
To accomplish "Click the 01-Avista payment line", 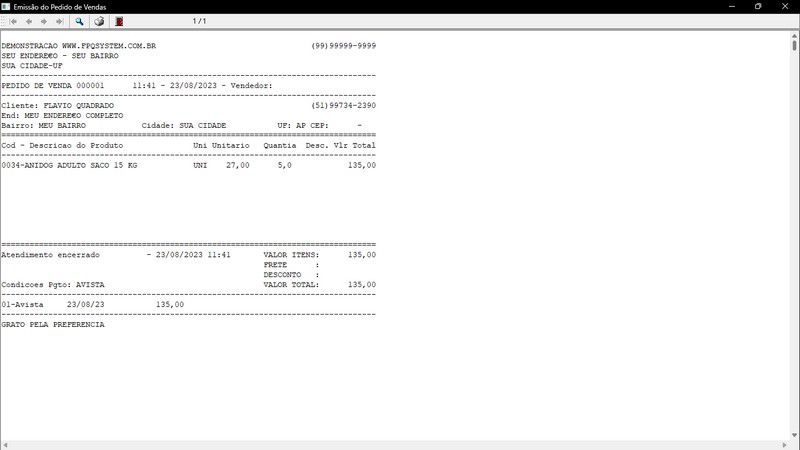I will click(93, 305).
